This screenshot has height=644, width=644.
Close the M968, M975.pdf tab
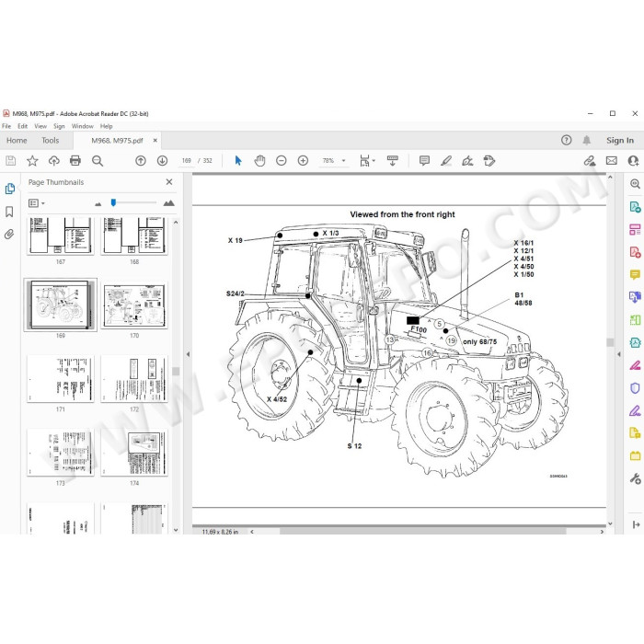(155, 141)
